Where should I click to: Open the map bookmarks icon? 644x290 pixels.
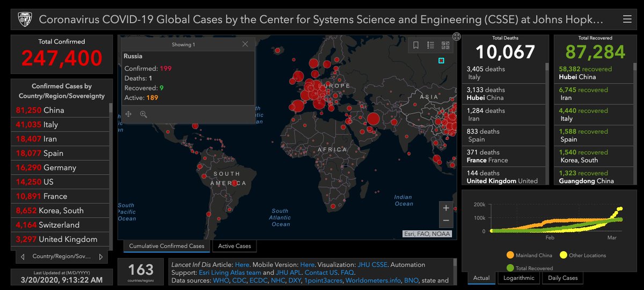(416, 45)
